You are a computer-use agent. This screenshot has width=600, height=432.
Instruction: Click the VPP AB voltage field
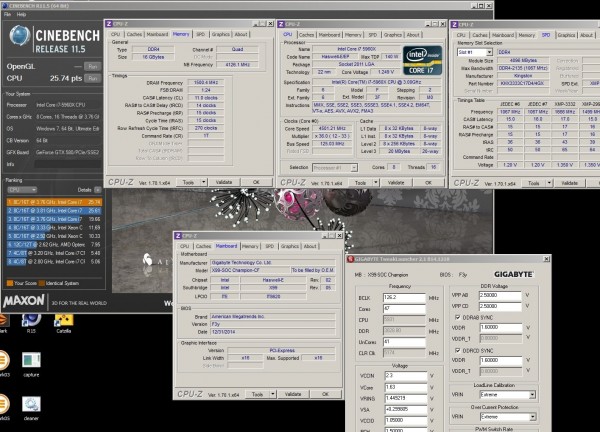click(x=500, y=295)
